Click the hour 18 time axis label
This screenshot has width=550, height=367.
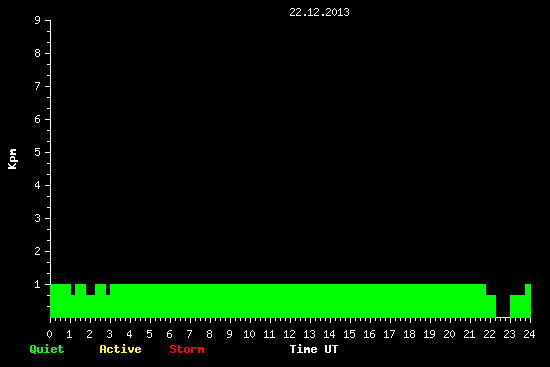409,334
